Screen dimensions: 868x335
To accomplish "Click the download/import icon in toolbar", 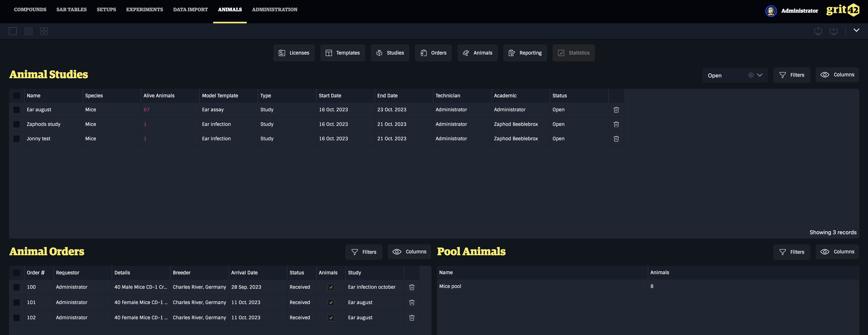I will tap(833, 31).
